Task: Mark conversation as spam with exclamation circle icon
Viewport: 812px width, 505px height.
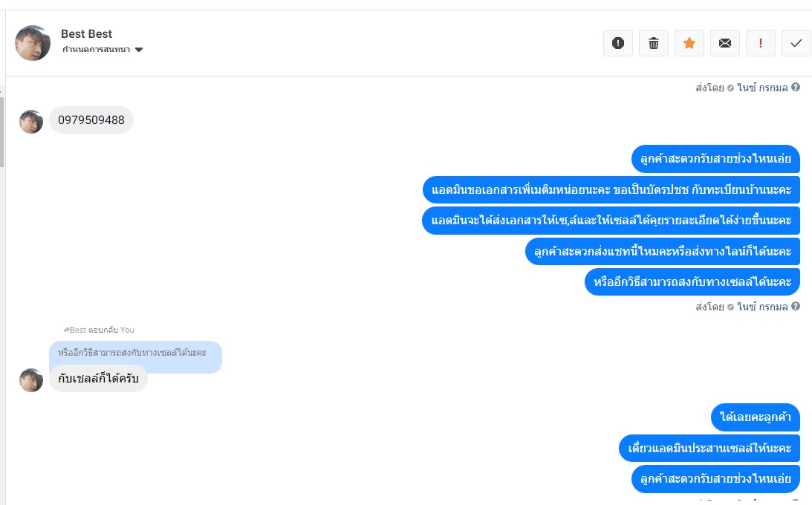Action: pyautogui.click(x=618, y=43)
